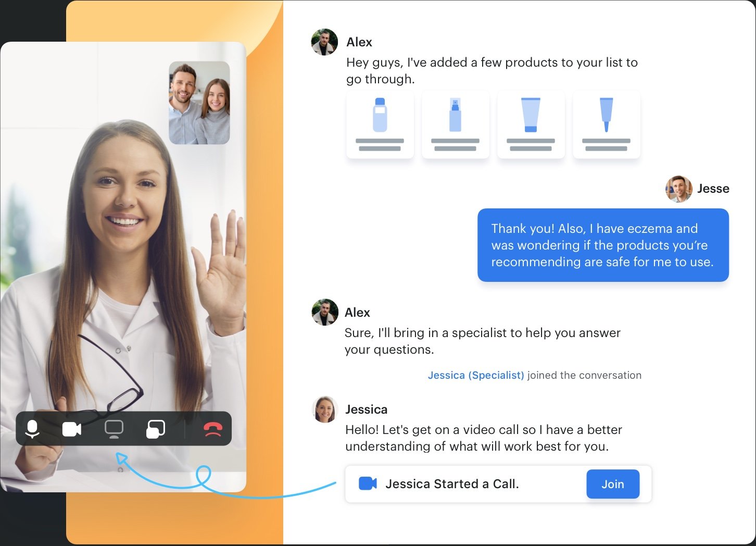Screen dimensions: 756x546
Task: Toggle the video camera off
Action: point(72,429)
